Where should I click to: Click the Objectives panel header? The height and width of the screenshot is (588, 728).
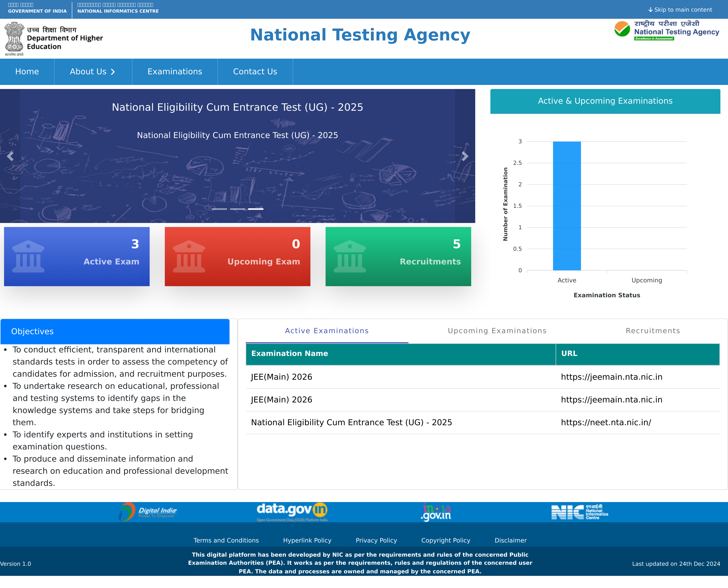(x=115, y=332)
